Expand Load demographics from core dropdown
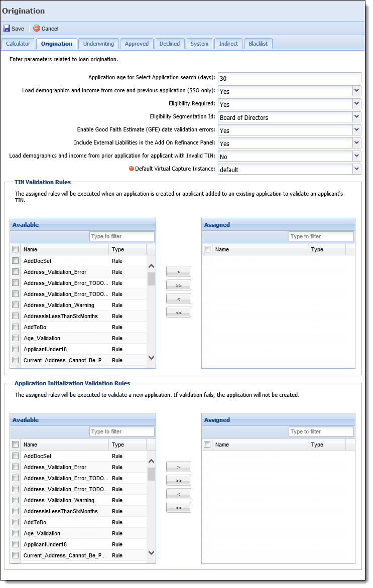Image resolution: width=373 pixels, height=588 pixels. click(356, 91)
